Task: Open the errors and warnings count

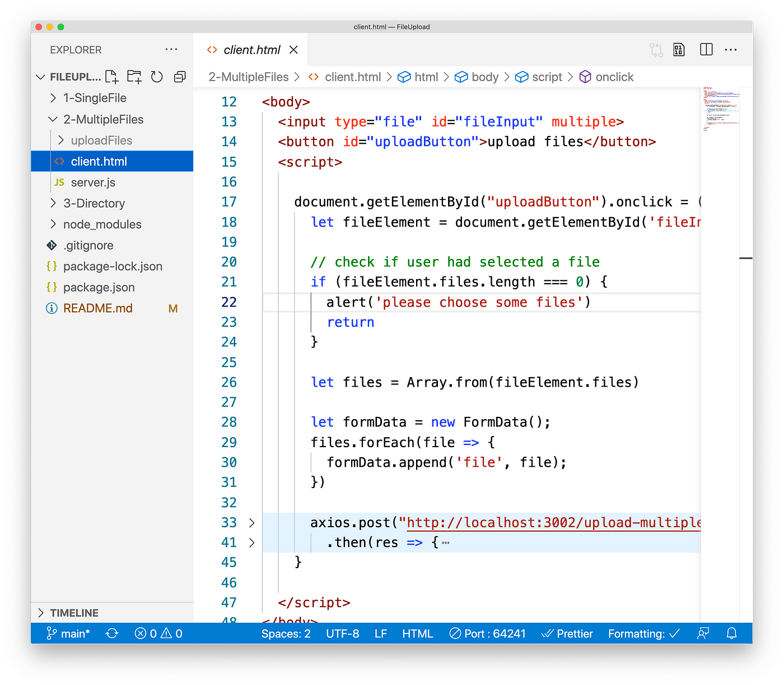Action: click(159, 634)
